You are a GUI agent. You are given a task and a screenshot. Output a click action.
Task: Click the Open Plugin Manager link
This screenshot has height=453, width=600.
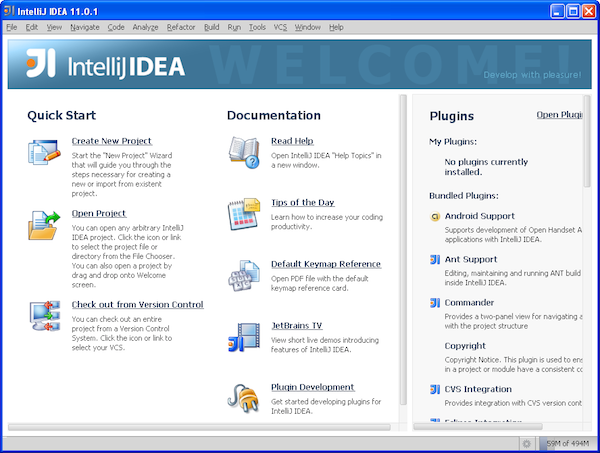pyautogui.click(x=559, y=115)
